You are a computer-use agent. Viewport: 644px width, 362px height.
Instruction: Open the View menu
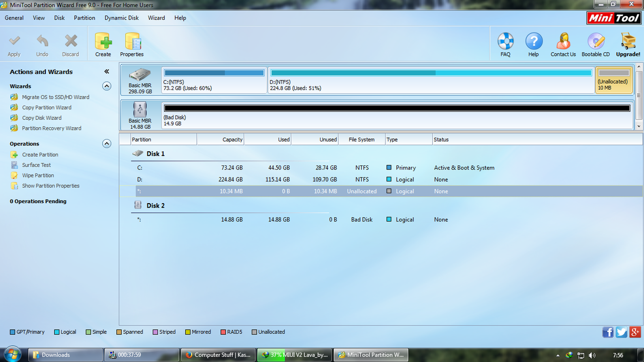(39, 18)
